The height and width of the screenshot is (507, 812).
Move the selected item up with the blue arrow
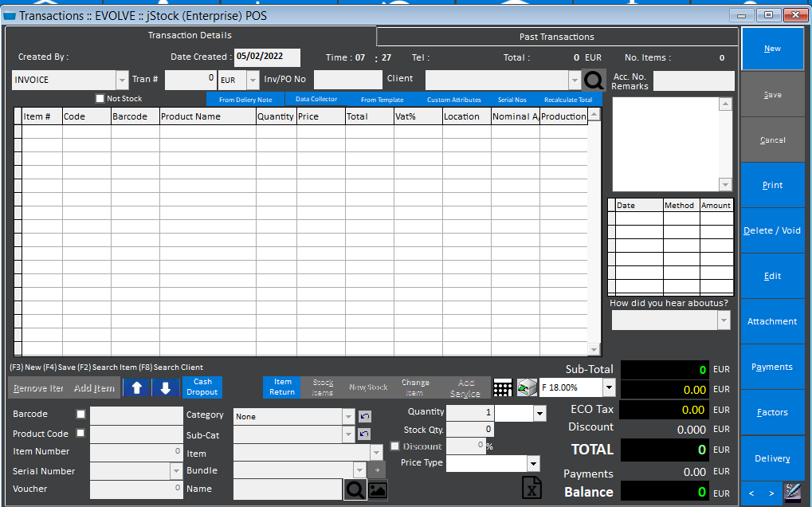136,387
